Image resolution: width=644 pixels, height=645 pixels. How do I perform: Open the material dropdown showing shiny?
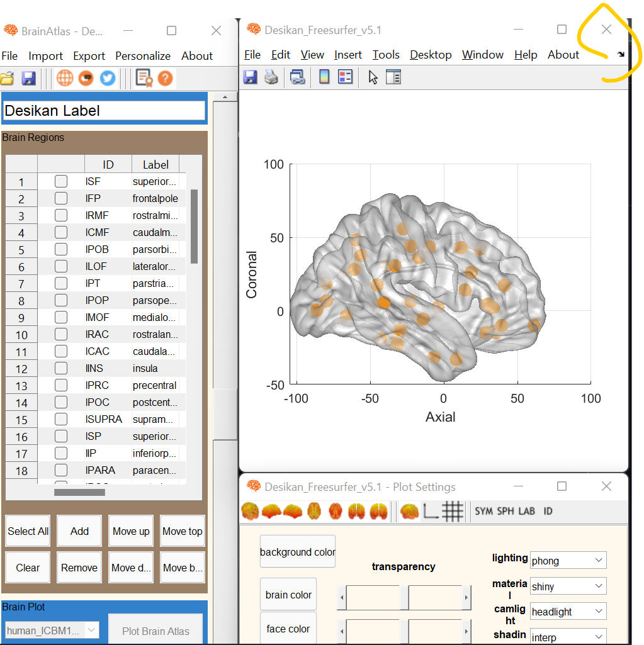567,586
